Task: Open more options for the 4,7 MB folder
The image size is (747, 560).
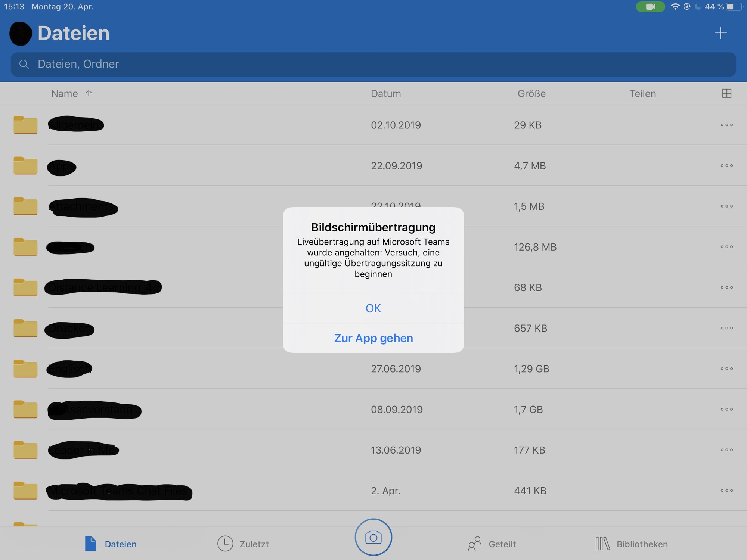Action: [x=726, y=166]
